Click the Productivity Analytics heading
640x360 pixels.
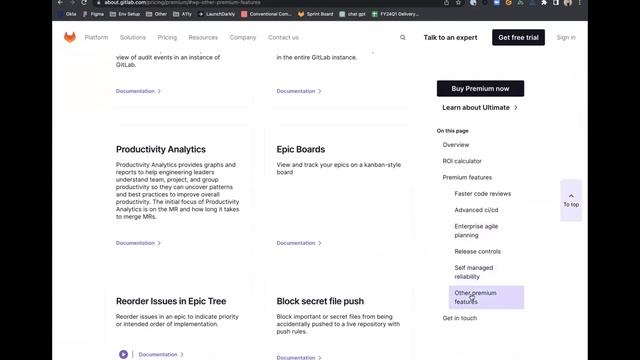pos(161,149)
